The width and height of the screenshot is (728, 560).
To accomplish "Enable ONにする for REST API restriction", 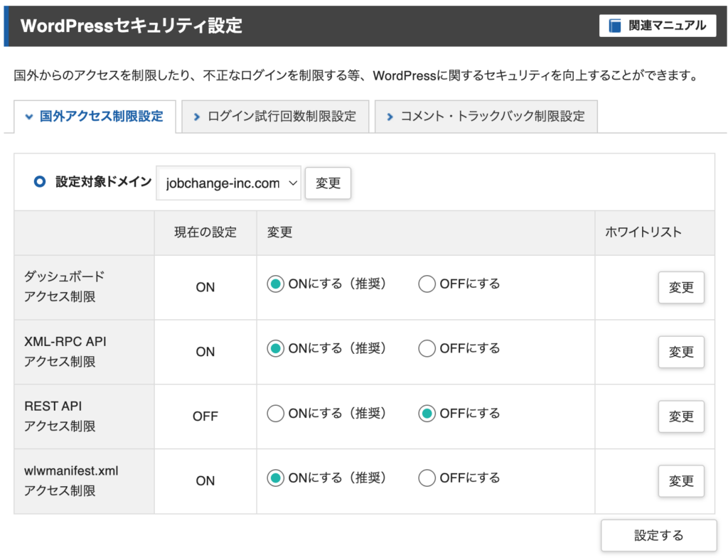I will (275, 414).
